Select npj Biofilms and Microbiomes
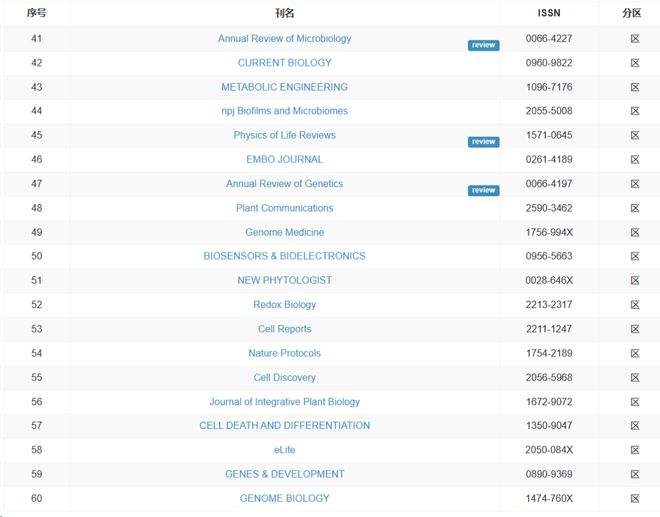This screenshot has width=660, height=517. tap(284, 111)
